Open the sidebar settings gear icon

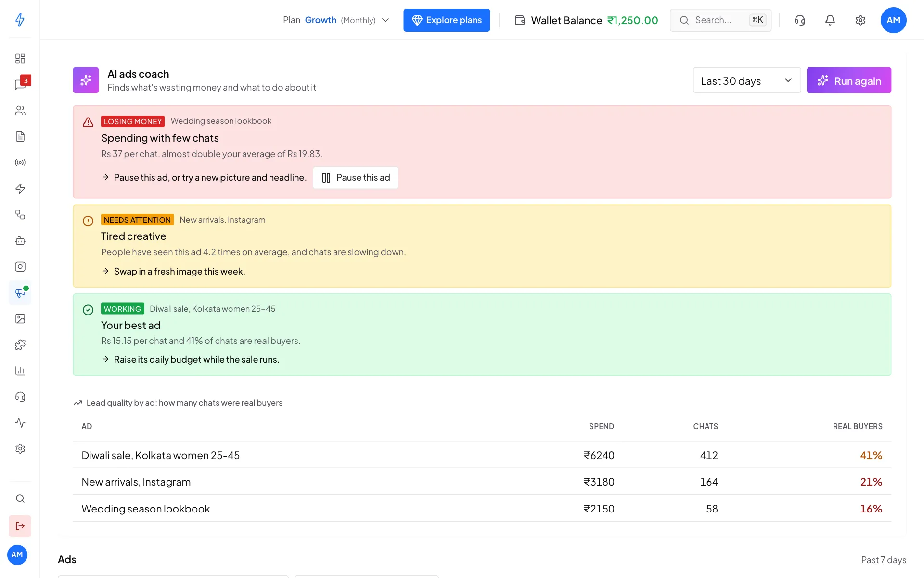click(20, 448)
